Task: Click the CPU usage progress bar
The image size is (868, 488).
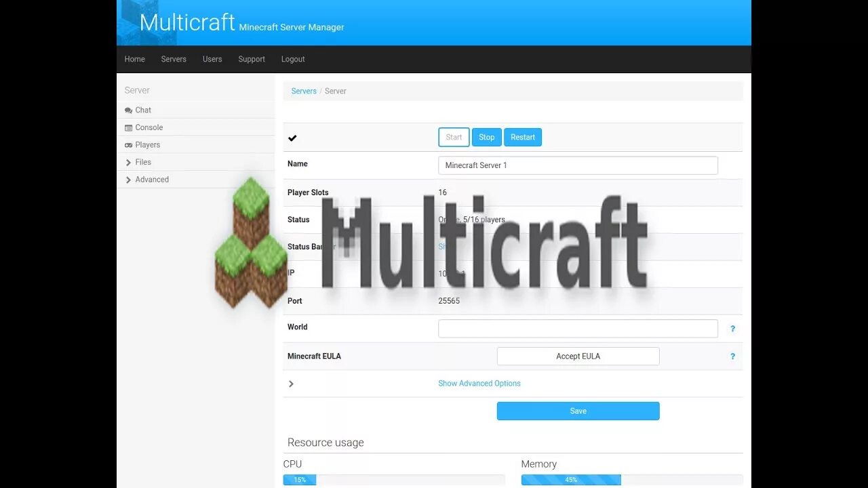Action: [x=394, y=480]
